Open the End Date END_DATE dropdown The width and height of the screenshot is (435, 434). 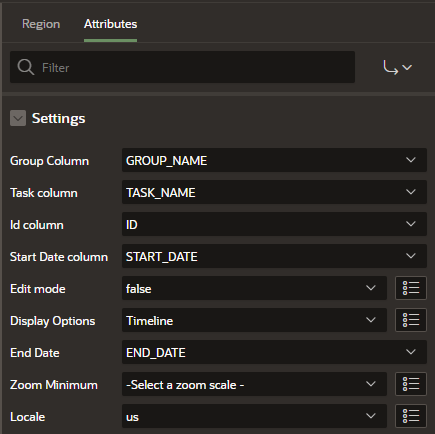[274, 352]
